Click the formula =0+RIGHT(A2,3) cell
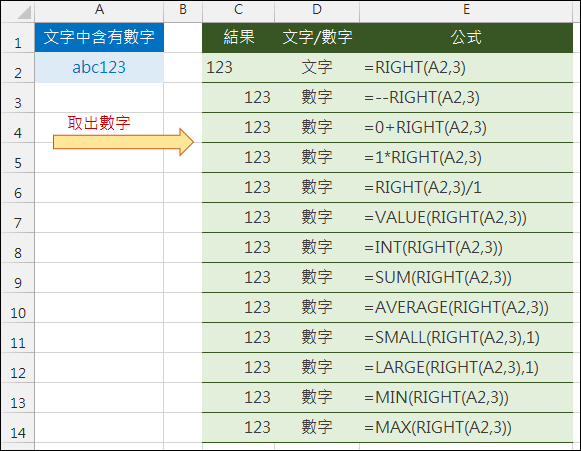The width and height of the screenshot is (581, 451). (x=466, y=127)
